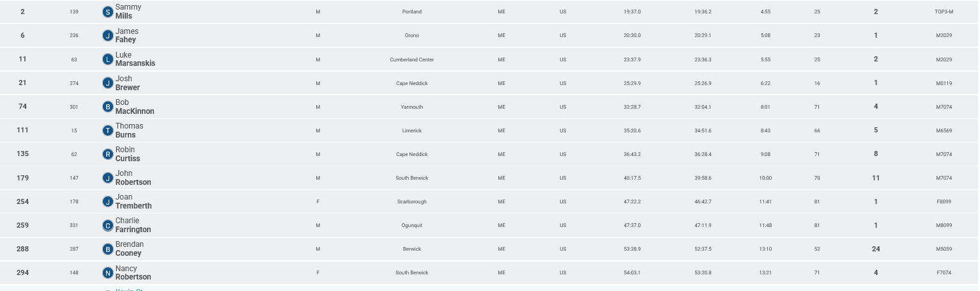
Task: Open the avatar icon for Thomas Burns
Action: coord(108,130)
